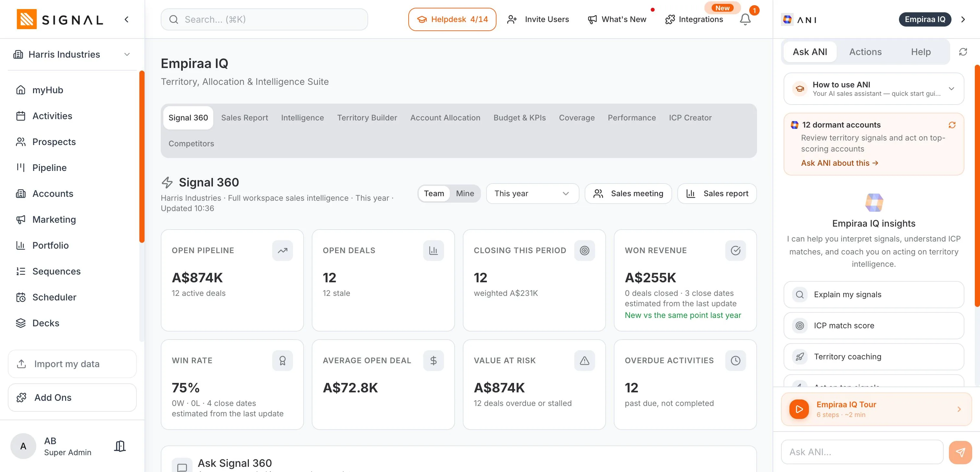Screen dimensions: 980x472
Task: Expand the How to use ANI guide
Action: pos(873,89)
